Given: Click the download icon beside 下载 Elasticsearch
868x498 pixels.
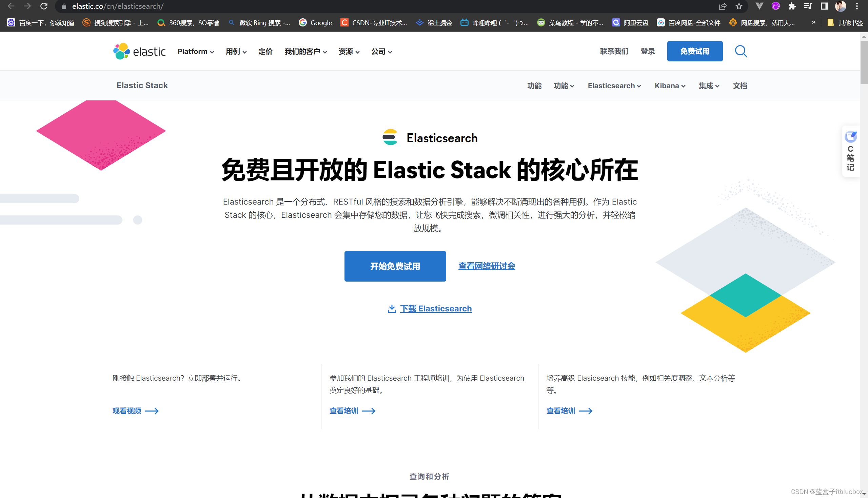Looking at the screenshot, I should coord(392,308).
